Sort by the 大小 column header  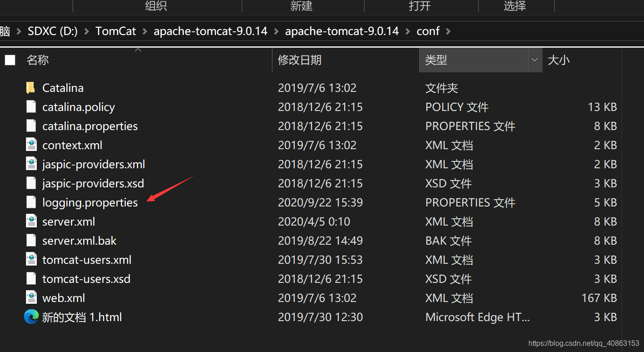(x=559, y=60)
